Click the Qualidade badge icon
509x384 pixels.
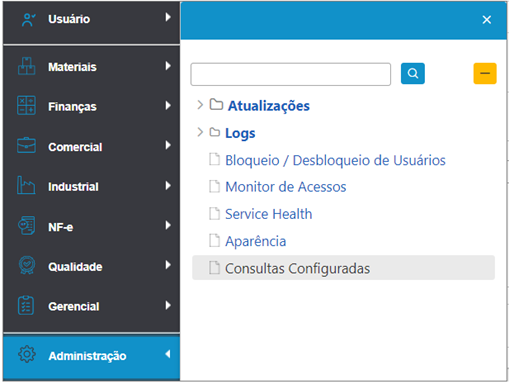click(x=27, y=265)
